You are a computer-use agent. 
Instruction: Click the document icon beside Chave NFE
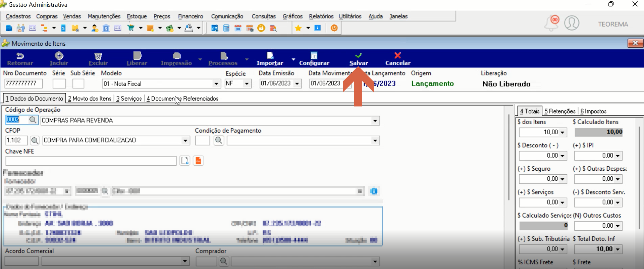(x=185, y=161)
